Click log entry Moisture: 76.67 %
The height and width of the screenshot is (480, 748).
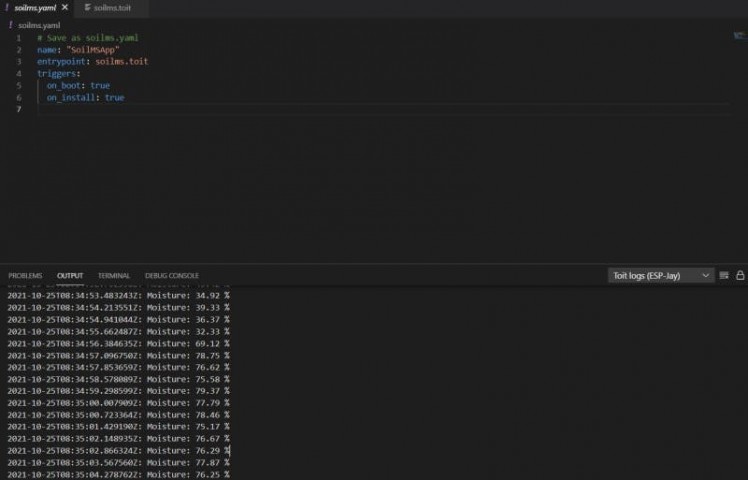[x=118, y=438]
